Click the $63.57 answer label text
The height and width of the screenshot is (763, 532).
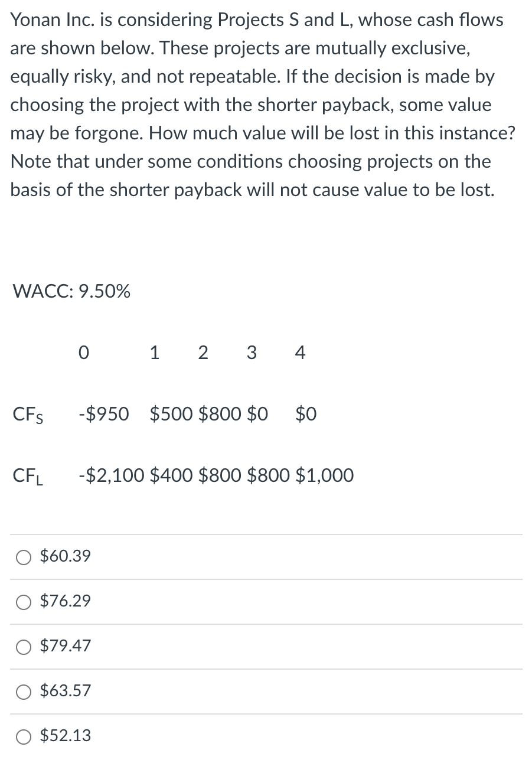[x=65, y=691]
